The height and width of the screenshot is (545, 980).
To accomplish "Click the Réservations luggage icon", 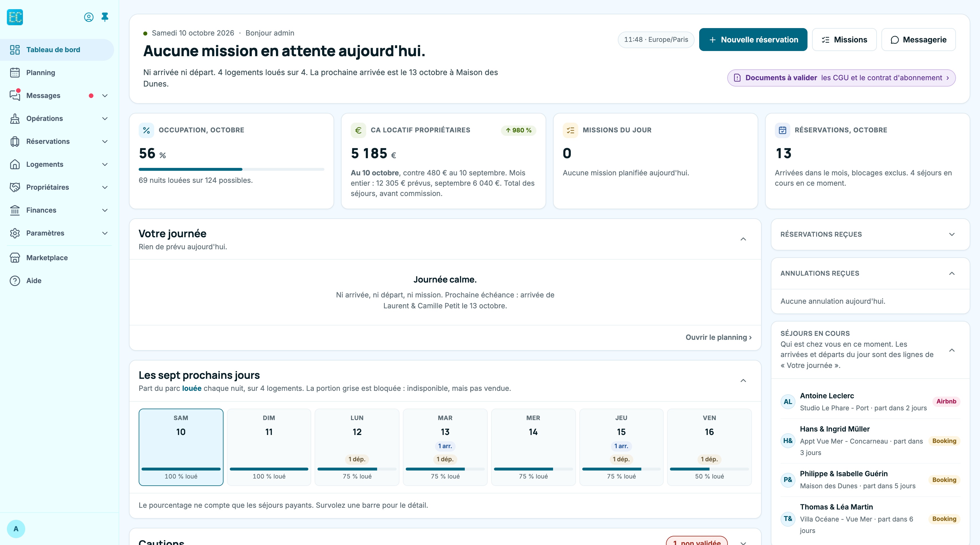I will [x=15, y=142].
